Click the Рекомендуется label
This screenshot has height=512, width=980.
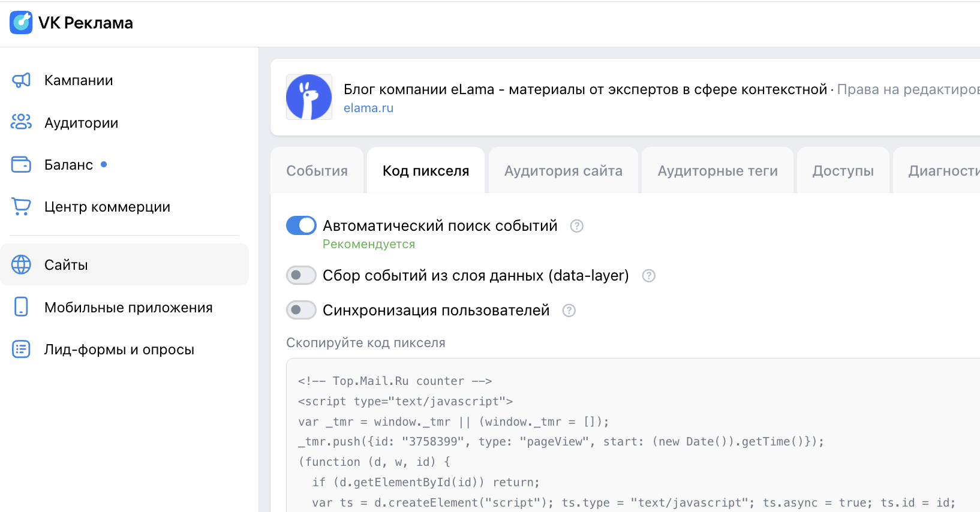(369, 244)
